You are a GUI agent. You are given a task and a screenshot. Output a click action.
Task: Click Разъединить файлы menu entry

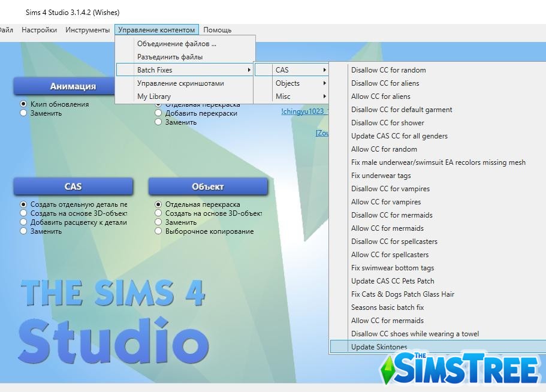(176, 56)
